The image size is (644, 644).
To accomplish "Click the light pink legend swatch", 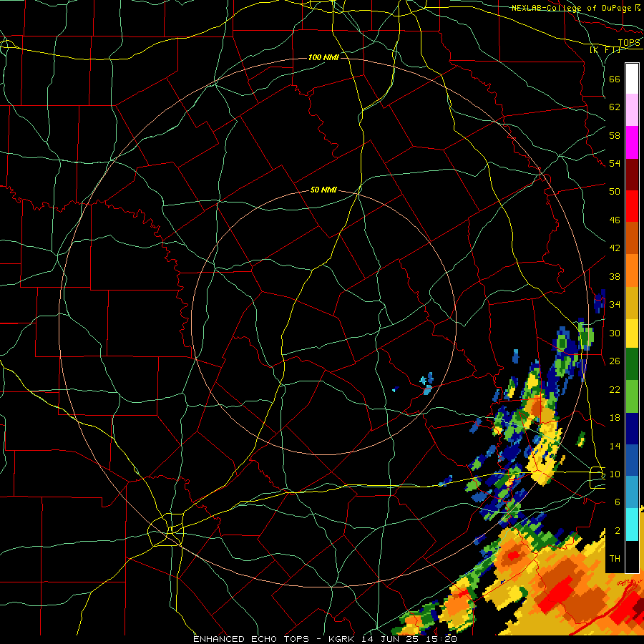I will [632, 109].
